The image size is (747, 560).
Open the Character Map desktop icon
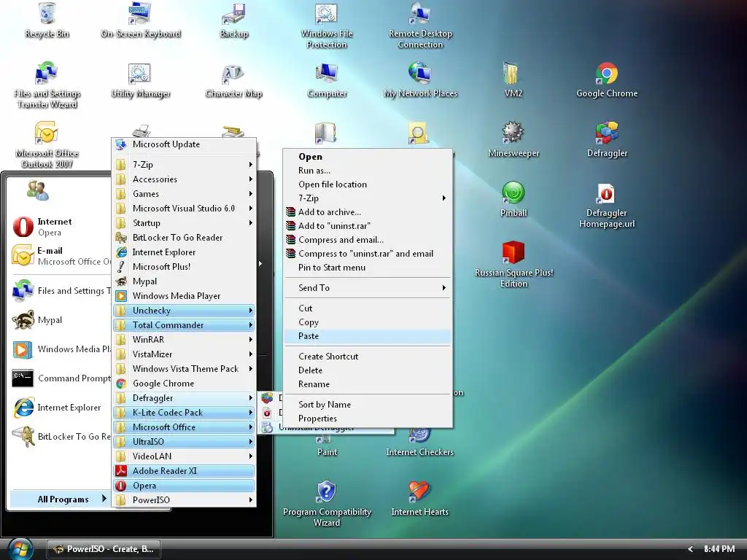[x=233, y=79]
